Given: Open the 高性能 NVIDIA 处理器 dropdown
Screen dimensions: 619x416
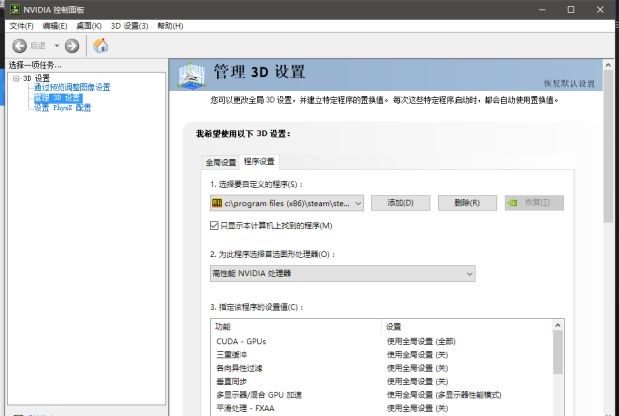Looking at the screenshot, I should click(x=343, y=274).
